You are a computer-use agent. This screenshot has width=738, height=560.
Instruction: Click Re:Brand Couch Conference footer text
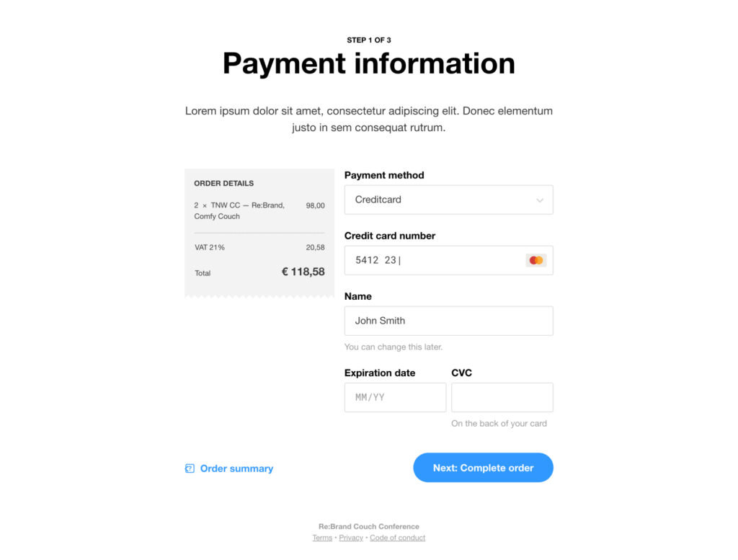coord(368,526)
